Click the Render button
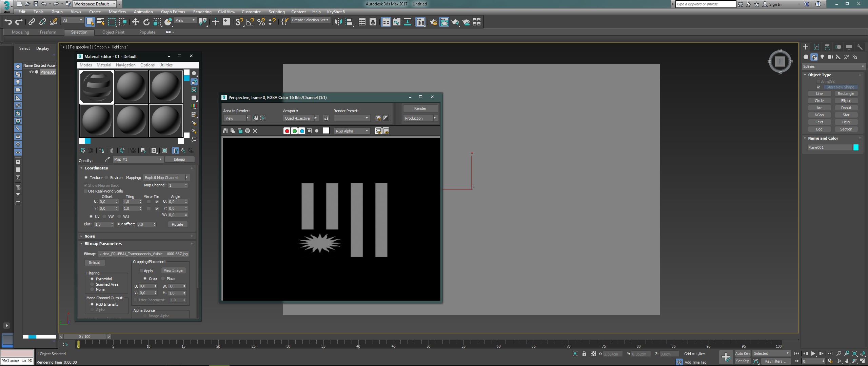 pos(420,108)
